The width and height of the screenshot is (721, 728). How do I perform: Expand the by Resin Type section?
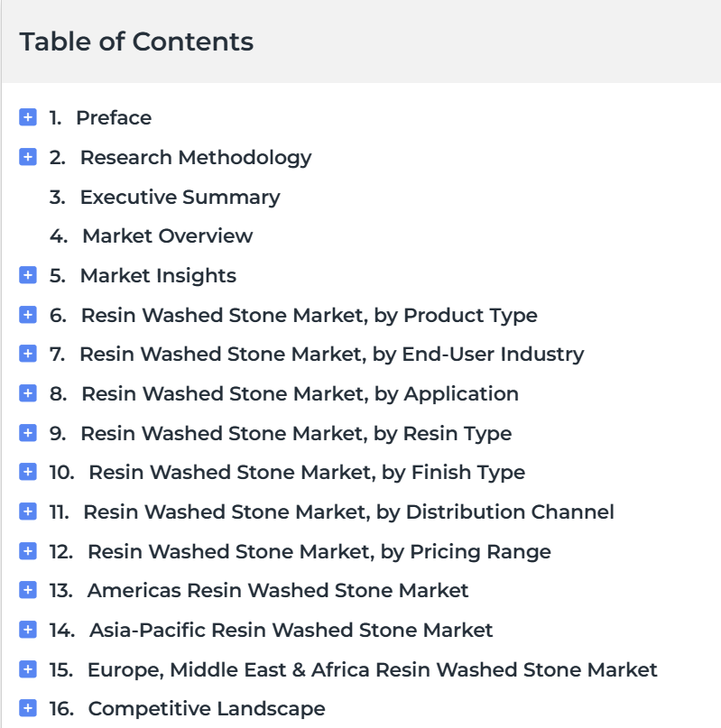28,433
